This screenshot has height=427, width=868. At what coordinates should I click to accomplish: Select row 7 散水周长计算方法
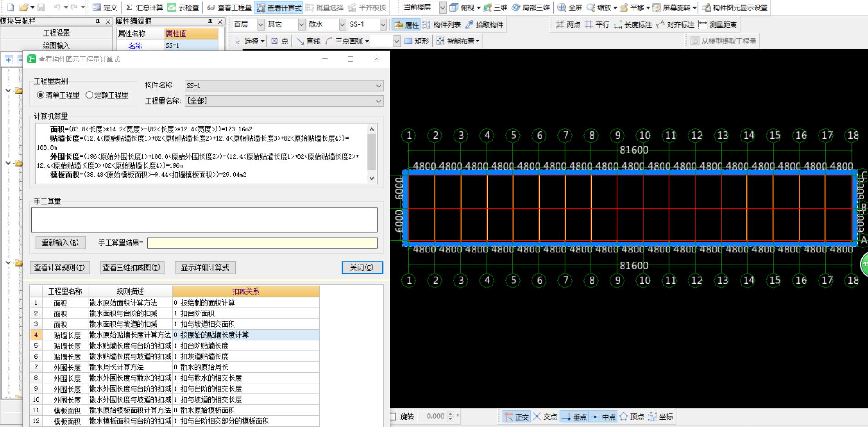[175, 367]
